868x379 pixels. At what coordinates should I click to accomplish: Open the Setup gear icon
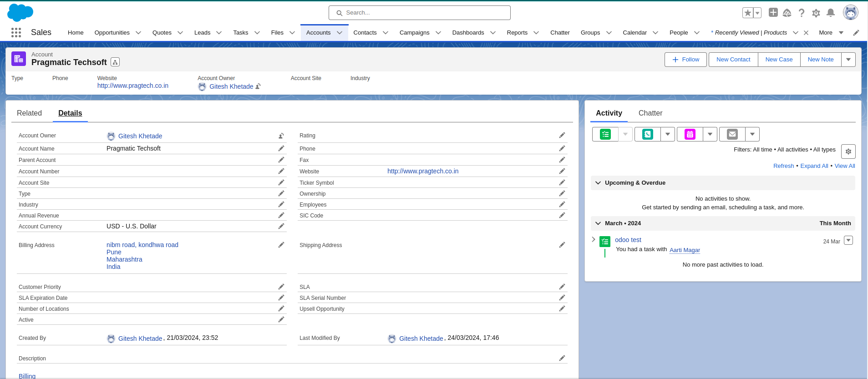[816, 13]
